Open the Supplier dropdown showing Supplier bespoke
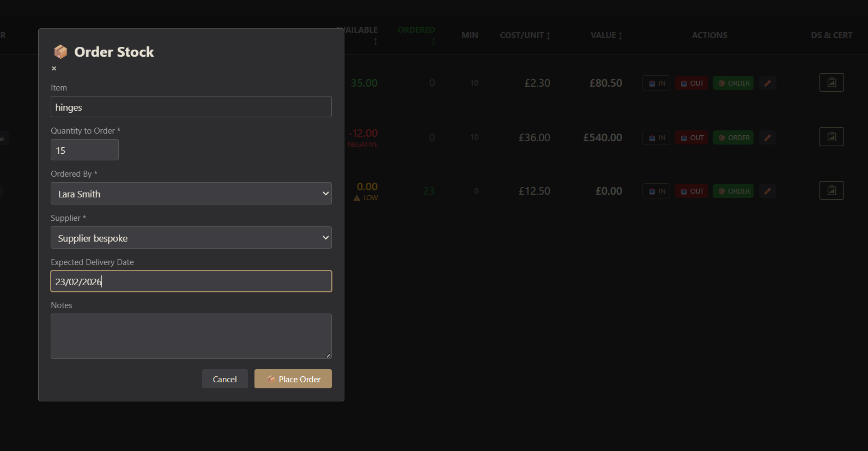Screen dimensions: 868x451 (x=191, y=238)
